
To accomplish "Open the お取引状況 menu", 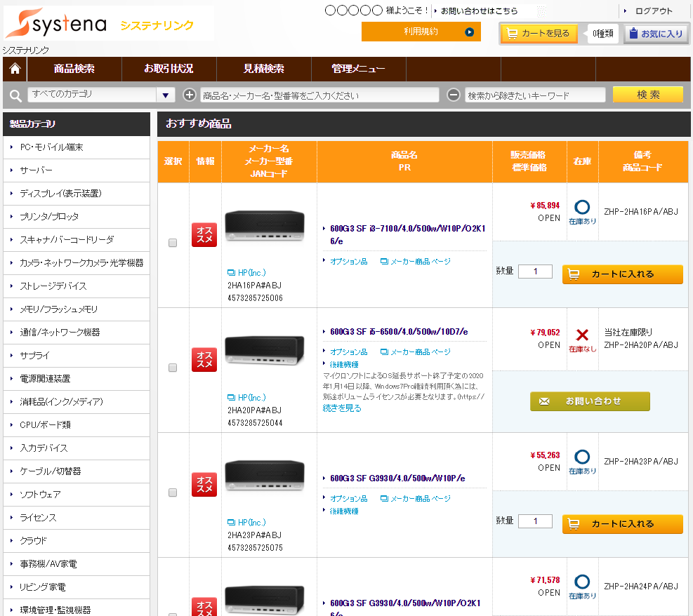I will (169, 69).
